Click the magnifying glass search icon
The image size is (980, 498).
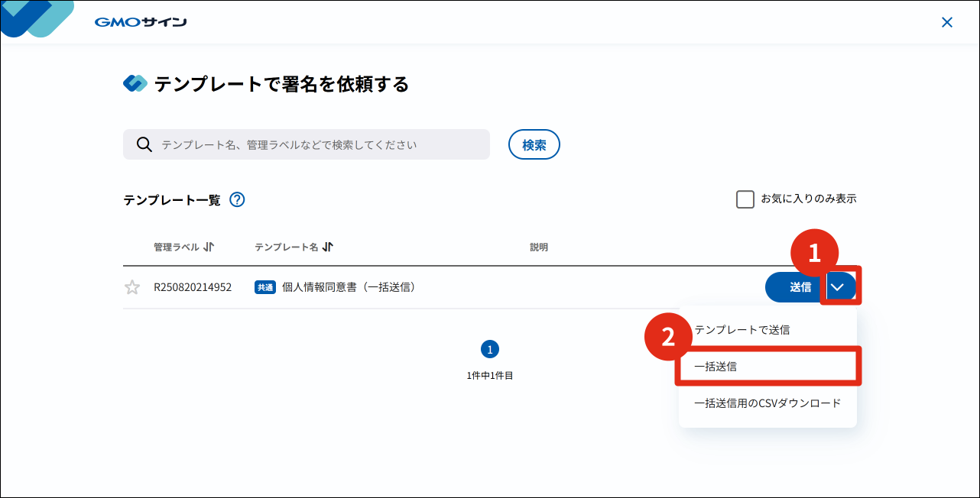[x=143, y=144]
